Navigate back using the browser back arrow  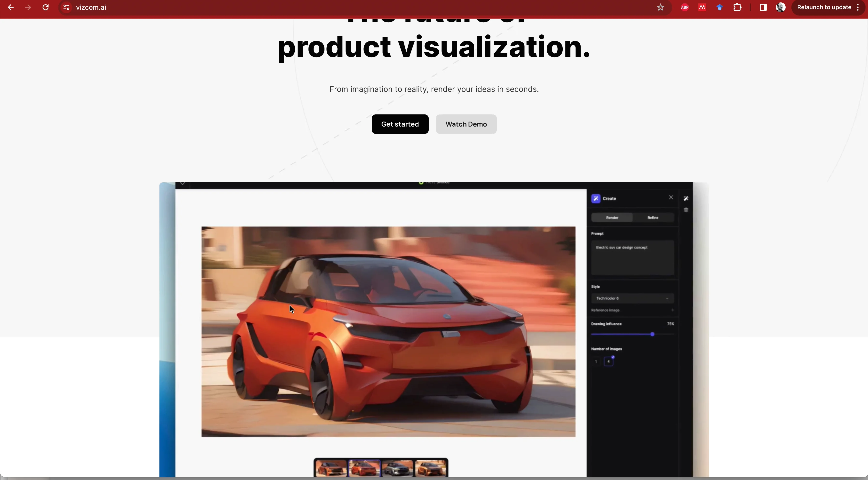click(10, 8)
